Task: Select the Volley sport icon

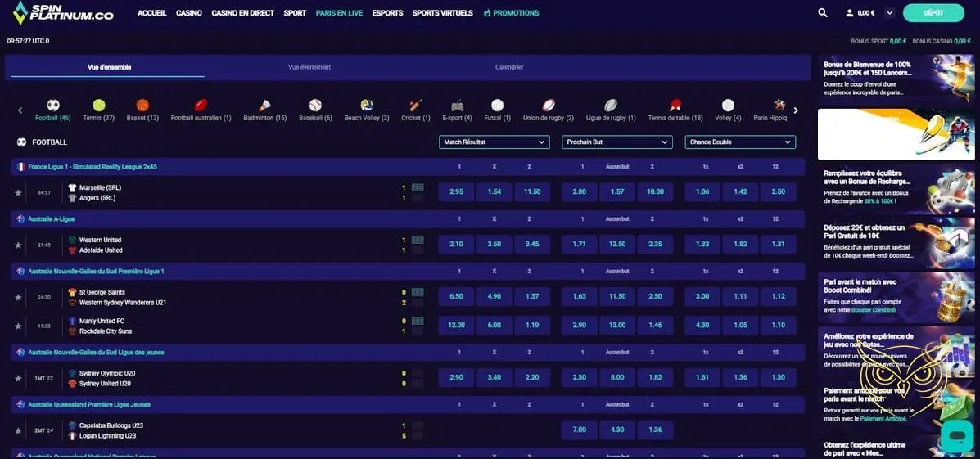Action: tap(728, 105)
